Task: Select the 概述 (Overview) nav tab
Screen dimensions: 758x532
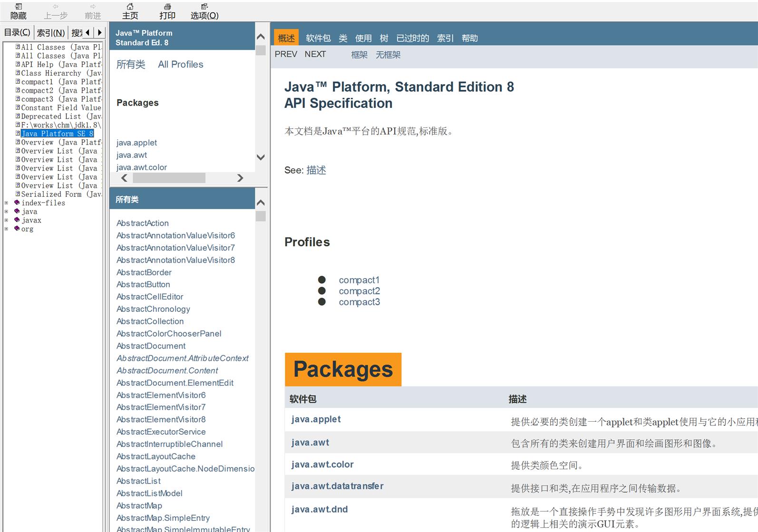Action: click(x=286, y=38)
